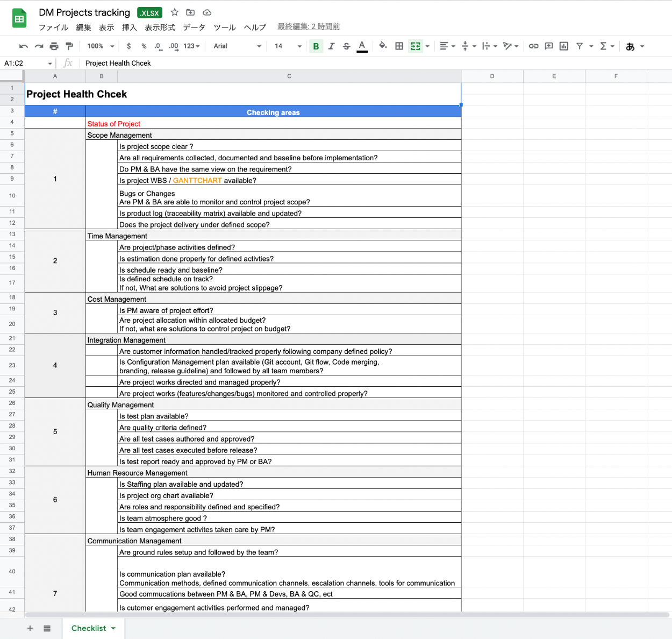
Task: Open the borders tool
Action: pyautogui.click(x=399, y=46)
